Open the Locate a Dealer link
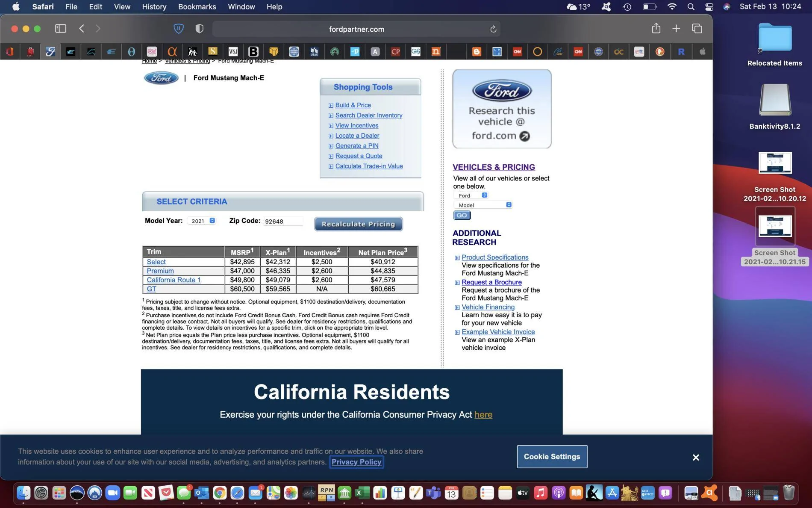The height and width of the screenshot is (508, 812). 357,136
